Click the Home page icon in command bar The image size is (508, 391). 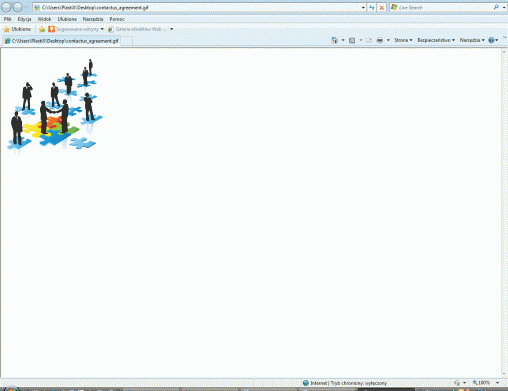334,40
